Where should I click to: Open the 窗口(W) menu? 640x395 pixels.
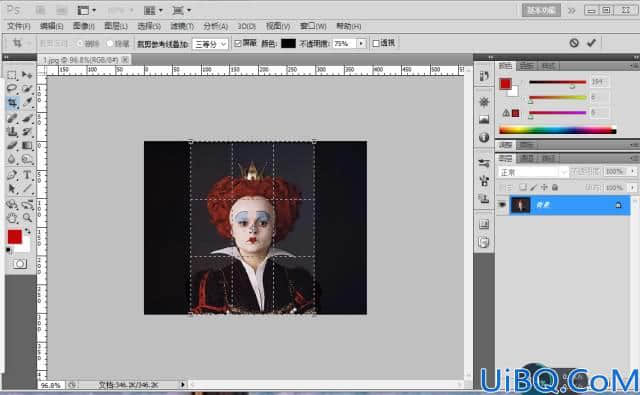313,26
